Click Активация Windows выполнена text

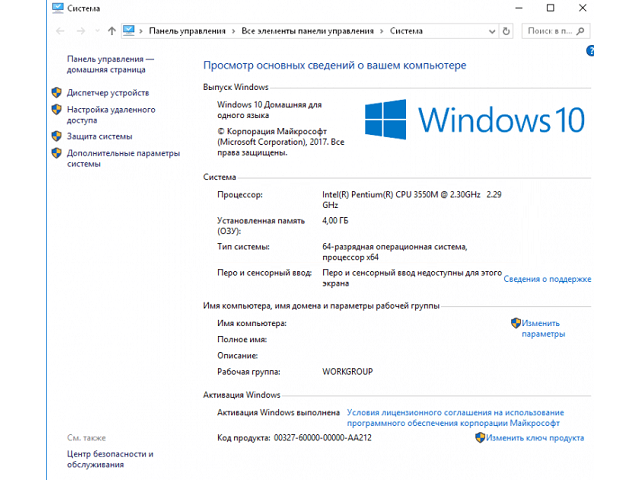click(278, 413)
